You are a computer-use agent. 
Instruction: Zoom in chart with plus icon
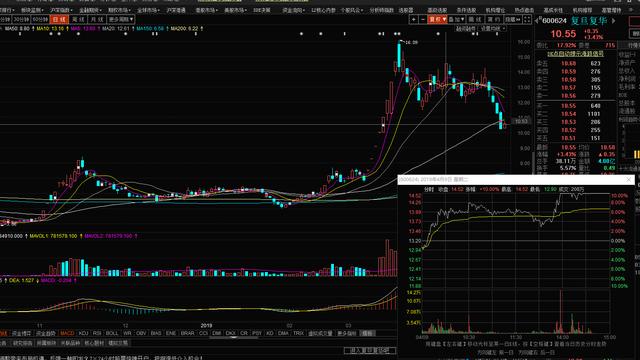(413, 19)
